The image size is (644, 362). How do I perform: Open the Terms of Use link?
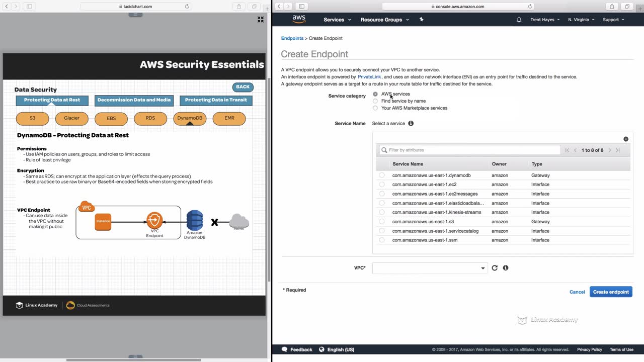pos(621,349)
